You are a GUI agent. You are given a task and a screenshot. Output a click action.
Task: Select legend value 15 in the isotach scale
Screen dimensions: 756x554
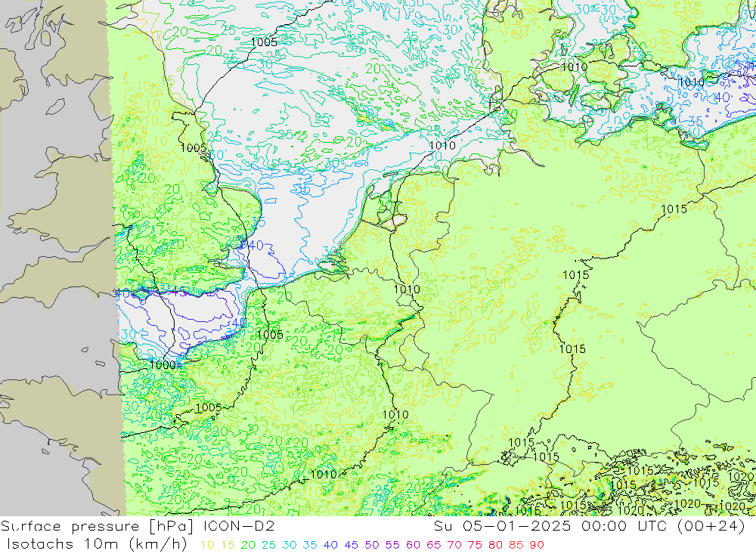[228, 546]
